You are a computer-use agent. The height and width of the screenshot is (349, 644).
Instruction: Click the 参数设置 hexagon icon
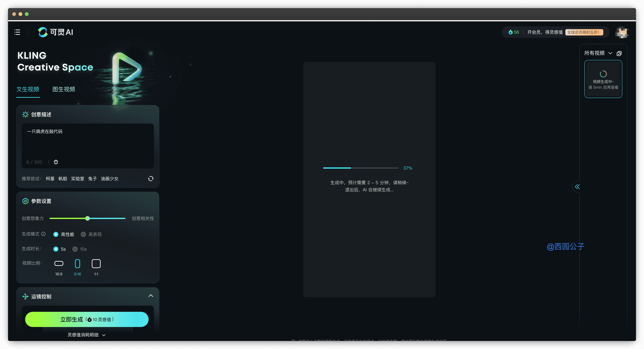tap(25, 201)
